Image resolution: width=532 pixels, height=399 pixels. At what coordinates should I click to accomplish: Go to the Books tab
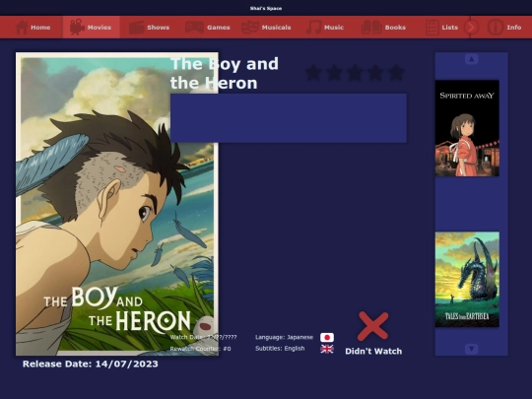pos(383,28)
